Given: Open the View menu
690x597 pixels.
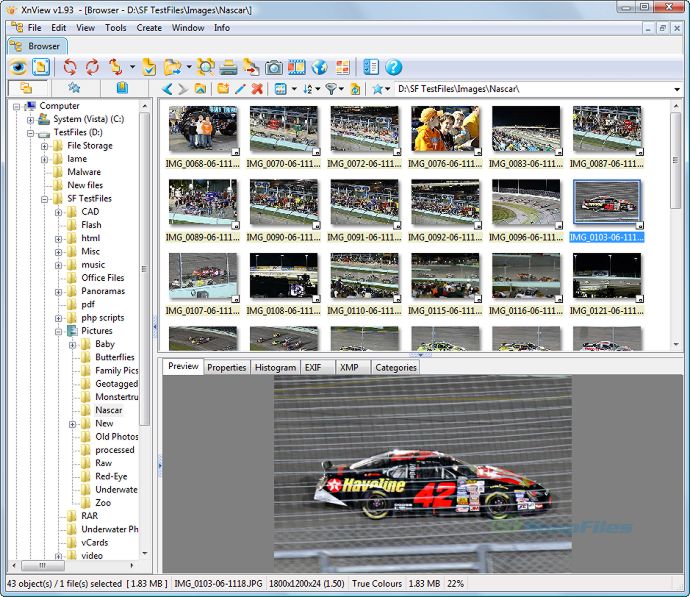Looking at the screenshot, I should point(85,28).
